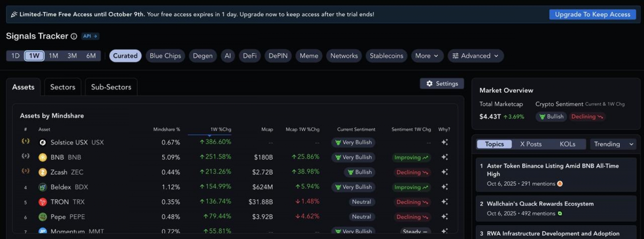Open the API link badge

click(x=90, y=36)
